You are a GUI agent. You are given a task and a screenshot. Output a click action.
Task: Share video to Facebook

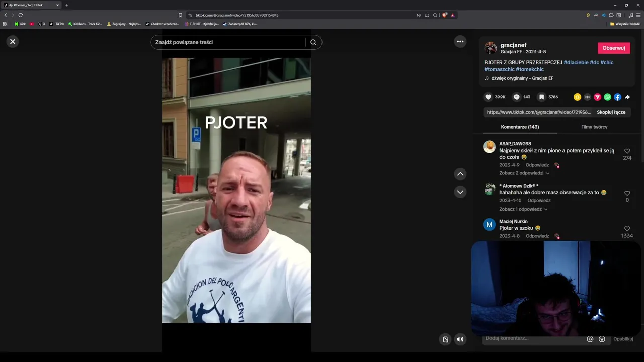617,97
